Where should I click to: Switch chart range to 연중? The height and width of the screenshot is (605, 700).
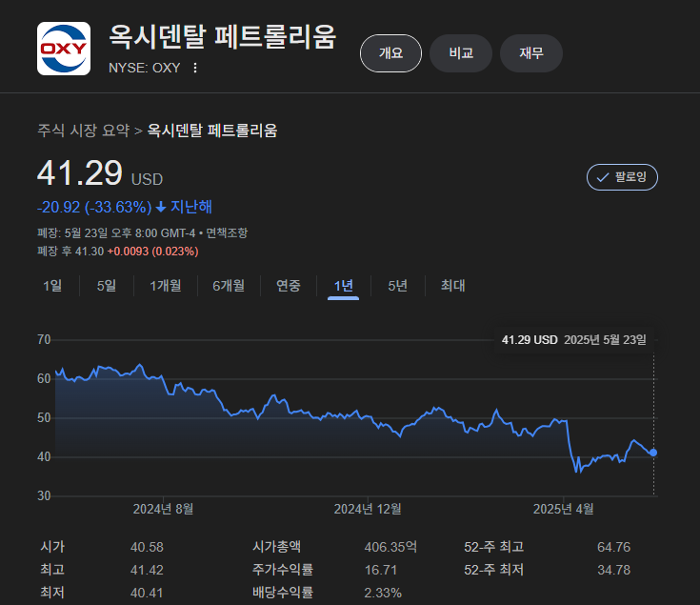pyautogui.click(x=289, y=285)
